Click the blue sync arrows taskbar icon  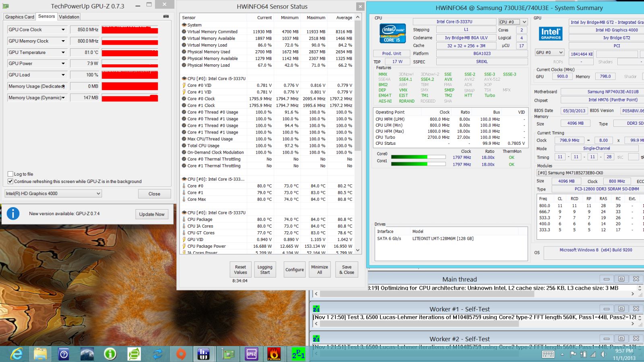[x=157, y=354]
